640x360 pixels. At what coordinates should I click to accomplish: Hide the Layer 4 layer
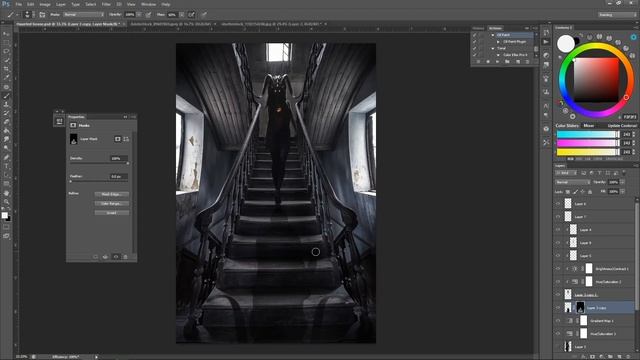click(558, 230)
